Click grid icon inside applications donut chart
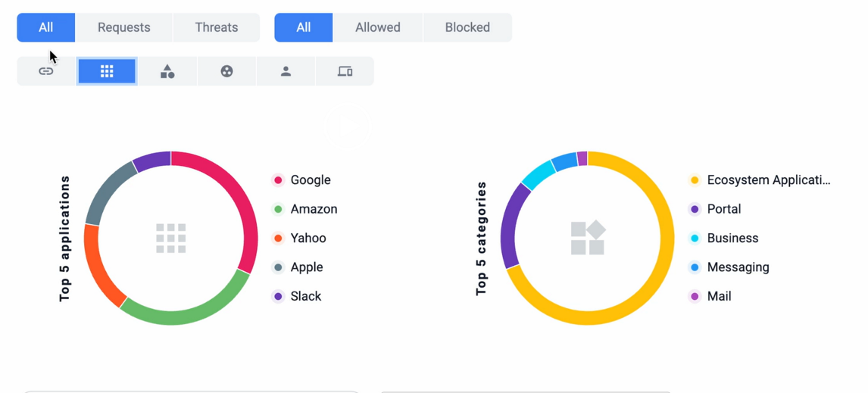This screenshot has width=868, height=393. (x=170, y=238)
